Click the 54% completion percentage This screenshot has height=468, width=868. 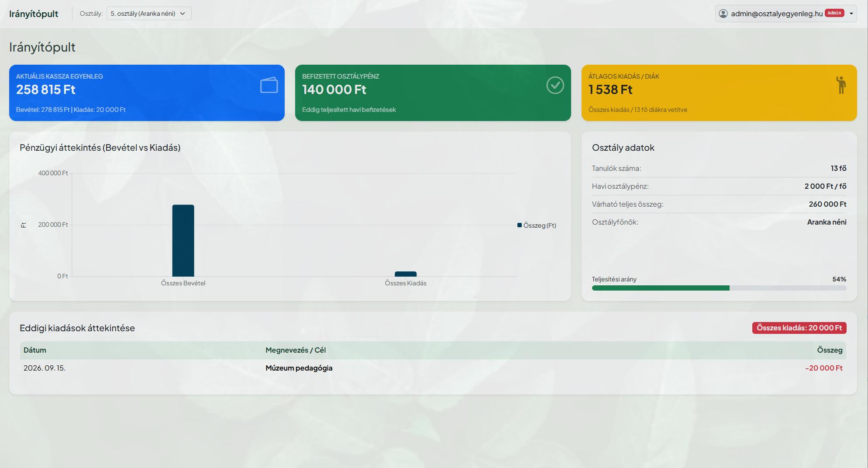pos(839,279)
